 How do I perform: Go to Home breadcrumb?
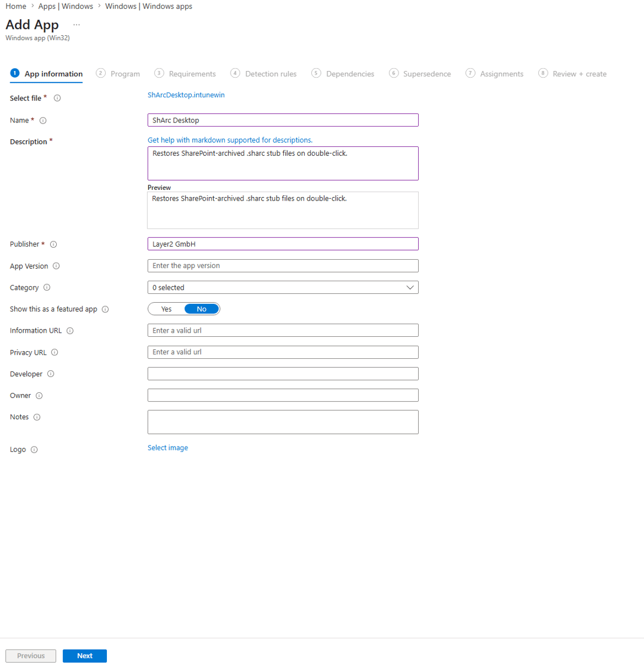pos(16,7)
